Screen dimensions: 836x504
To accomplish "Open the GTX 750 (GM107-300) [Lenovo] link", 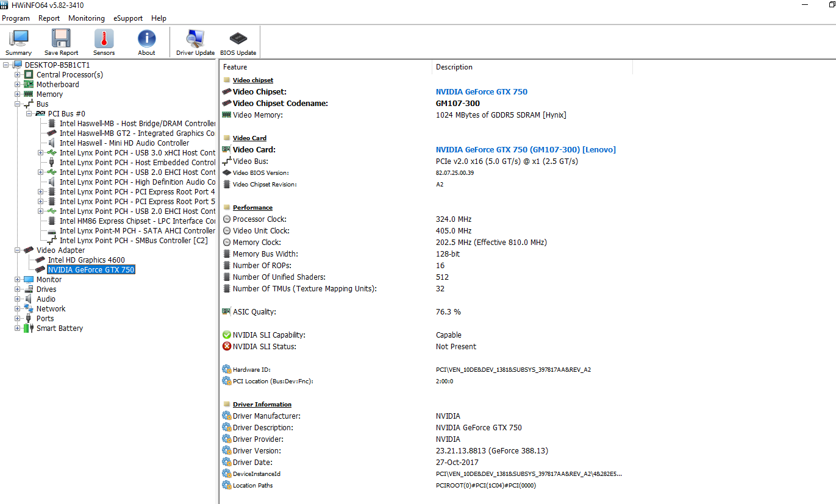I will (x=526, y=149).
